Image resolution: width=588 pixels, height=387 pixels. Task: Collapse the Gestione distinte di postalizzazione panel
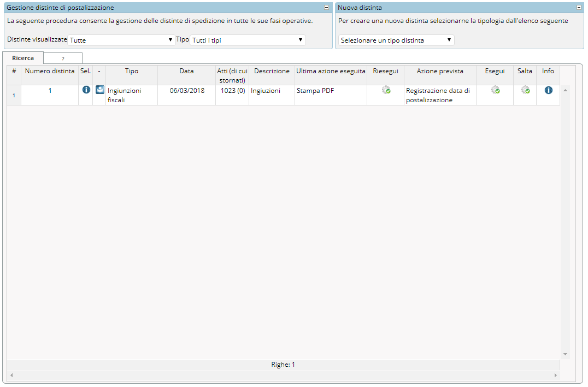(x=327, y=8)
